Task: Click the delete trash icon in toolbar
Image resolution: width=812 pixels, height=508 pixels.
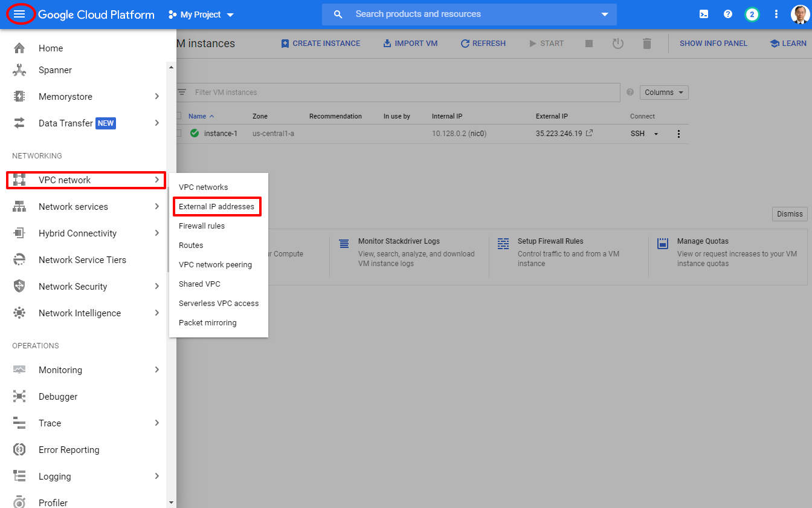Action: point(647,44)
